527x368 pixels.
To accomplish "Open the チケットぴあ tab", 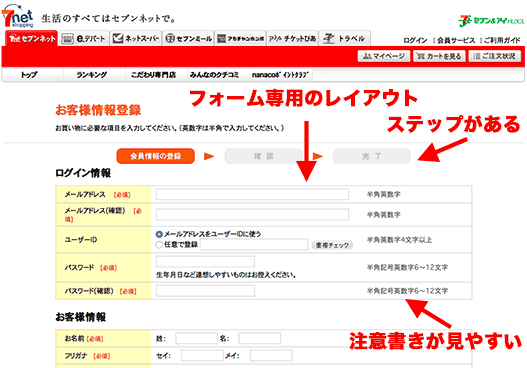I will click(292, 39).
